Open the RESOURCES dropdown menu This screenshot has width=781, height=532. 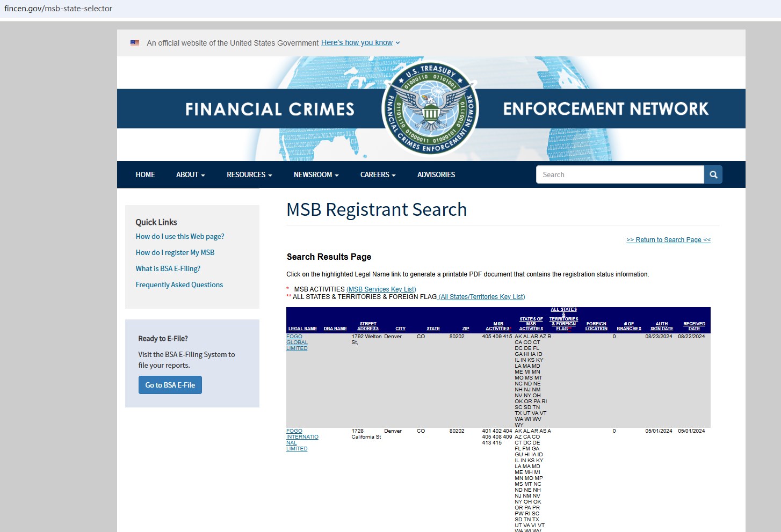(x=249, y=174)
